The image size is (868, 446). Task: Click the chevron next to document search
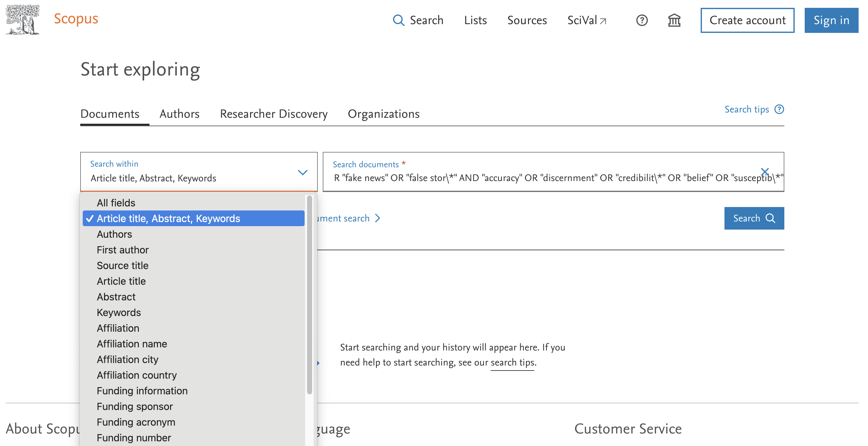tap(378, 218)
